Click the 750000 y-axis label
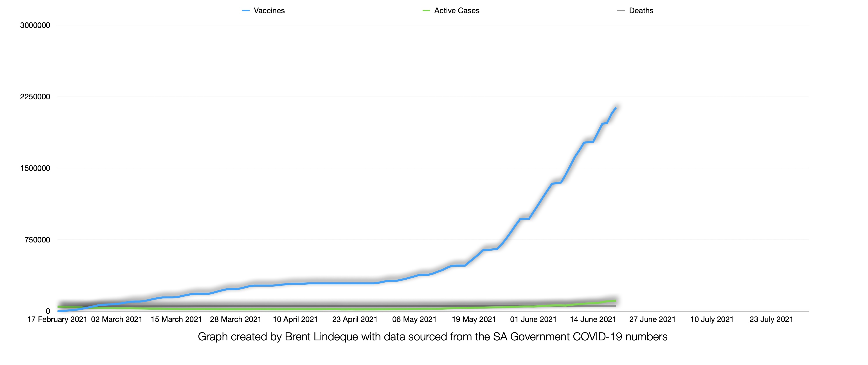The image size is (868, 365). click(37, 240)
